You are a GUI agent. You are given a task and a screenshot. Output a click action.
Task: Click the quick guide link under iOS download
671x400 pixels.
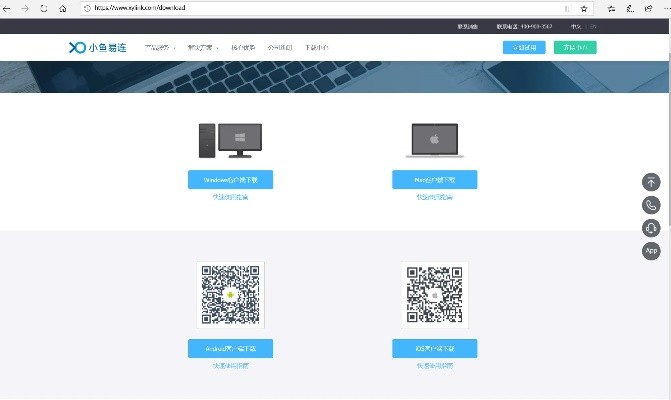434,366
